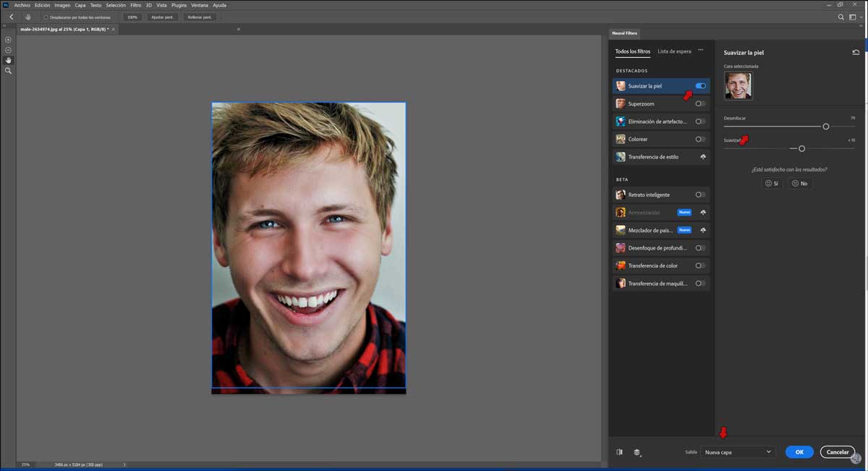Click the back arrow in options bar
868x471 pixels.
pos(11,17)
